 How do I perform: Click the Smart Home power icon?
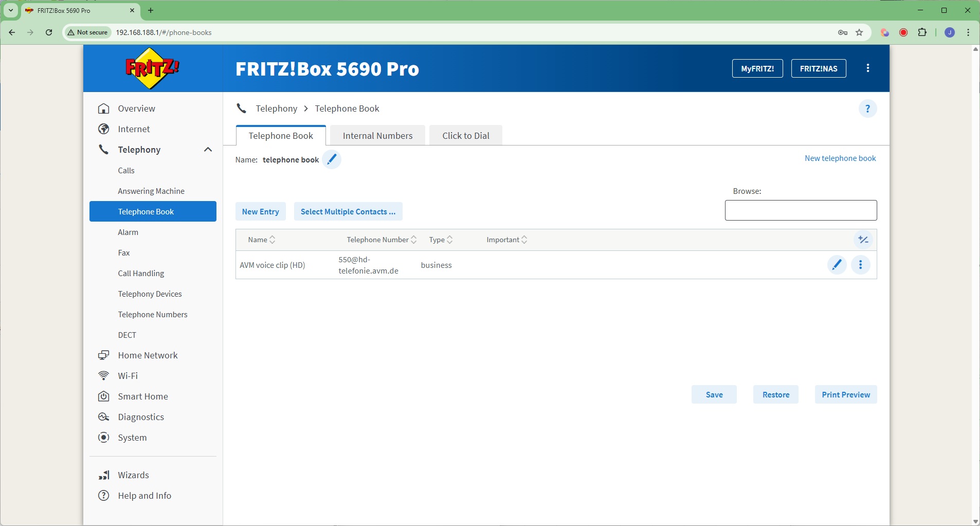pos(104,396)
